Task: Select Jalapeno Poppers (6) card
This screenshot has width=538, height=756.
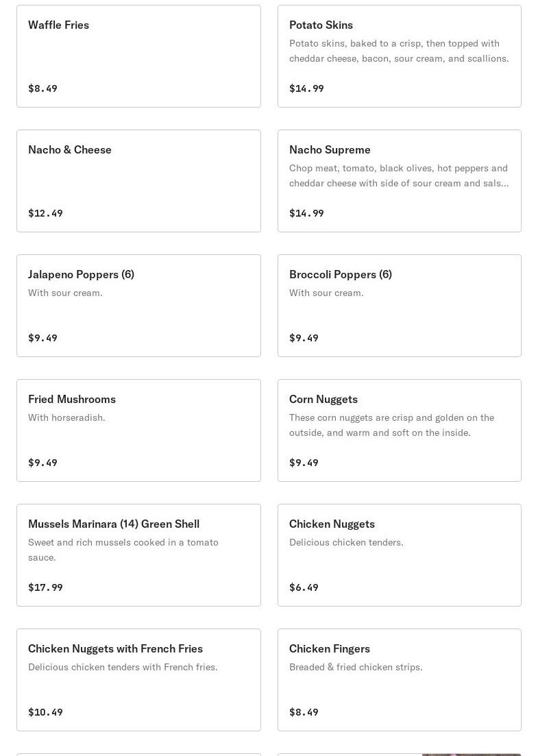Action: point(138,306)
